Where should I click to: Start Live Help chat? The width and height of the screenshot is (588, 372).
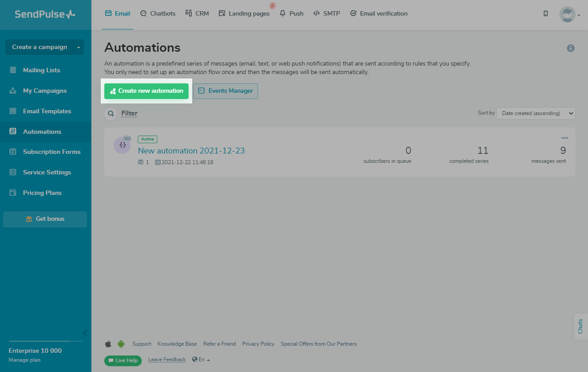coord(123,360)
